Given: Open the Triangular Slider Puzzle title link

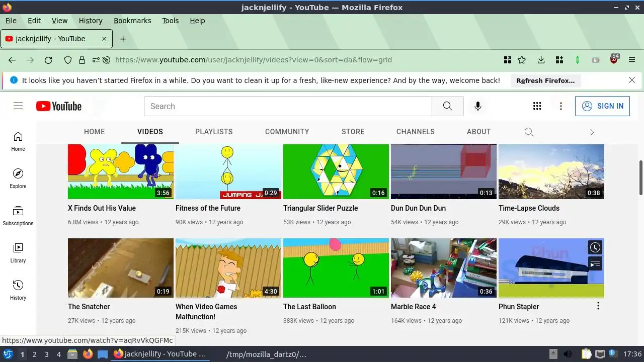Looking at the screenshot, I should click(320, 208).
